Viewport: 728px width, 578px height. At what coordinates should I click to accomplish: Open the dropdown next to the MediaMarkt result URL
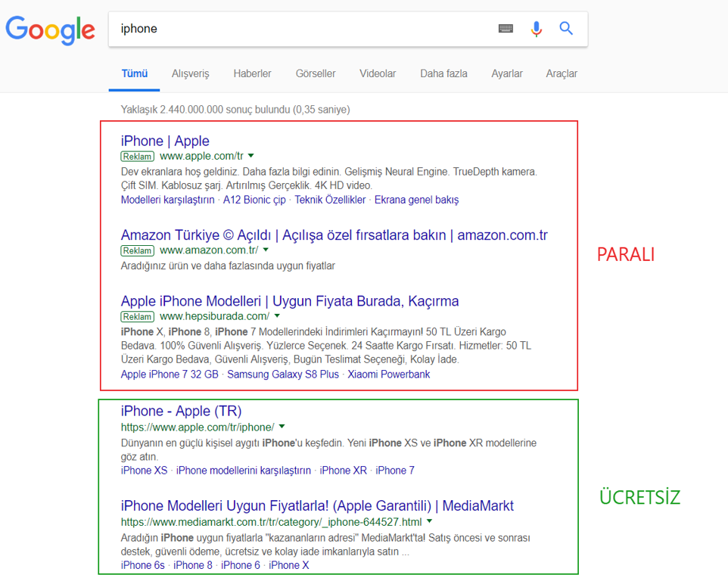click(x=429, y=521)
